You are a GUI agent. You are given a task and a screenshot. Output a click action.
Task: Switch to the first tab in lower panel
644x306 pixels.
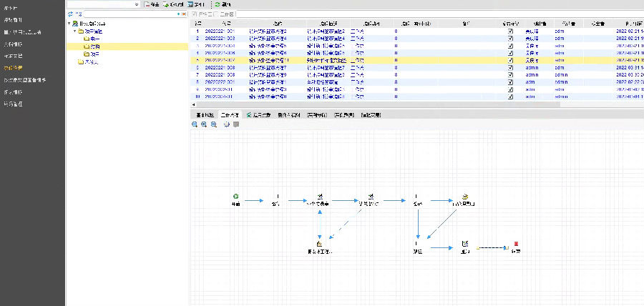click(205, 114)
